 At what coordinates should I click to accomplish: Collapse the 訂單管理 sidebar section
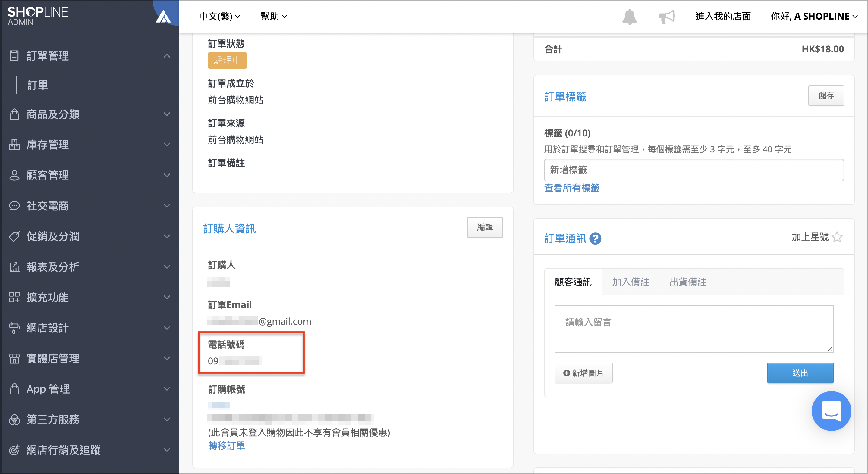pos(90,55)
